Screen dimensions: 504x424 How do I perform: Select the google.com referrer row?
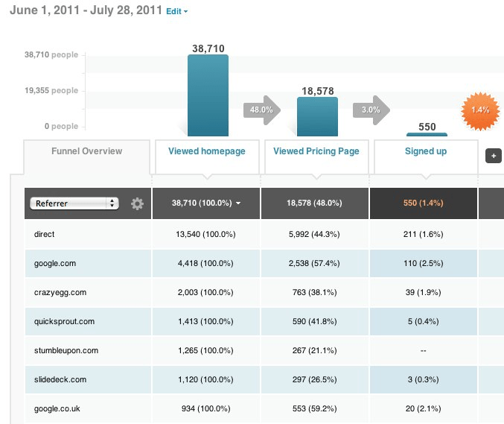[264, 263]
